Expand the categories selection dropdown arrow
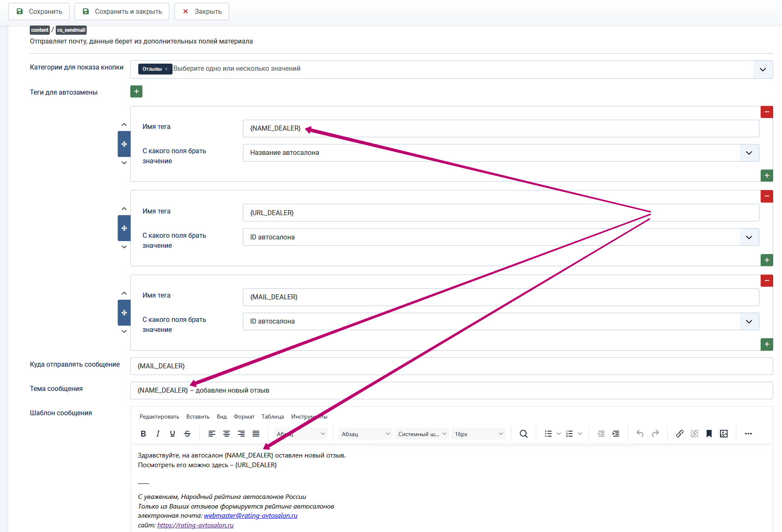Image resolution: width=782 pixels, height=532 pixels. (763, 69)
